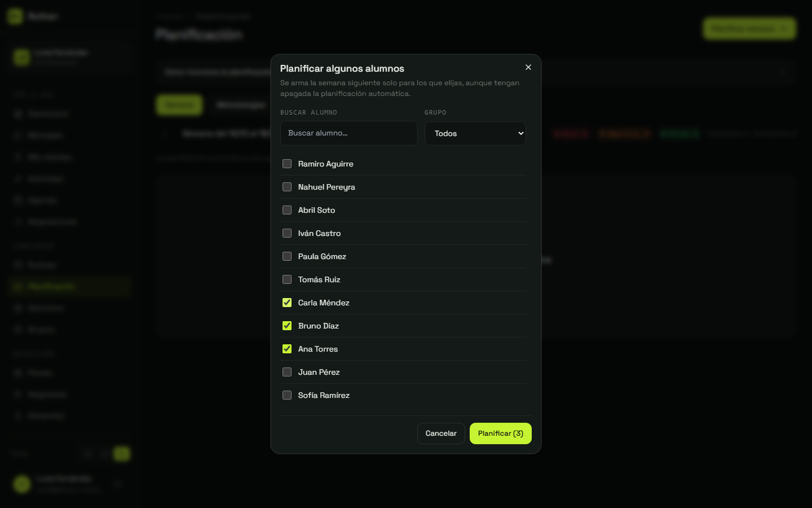Viewport: 812px width, 508px height.
Task: Tick the Sofía Ramírez checkbox
Action: tap(287, 395)
